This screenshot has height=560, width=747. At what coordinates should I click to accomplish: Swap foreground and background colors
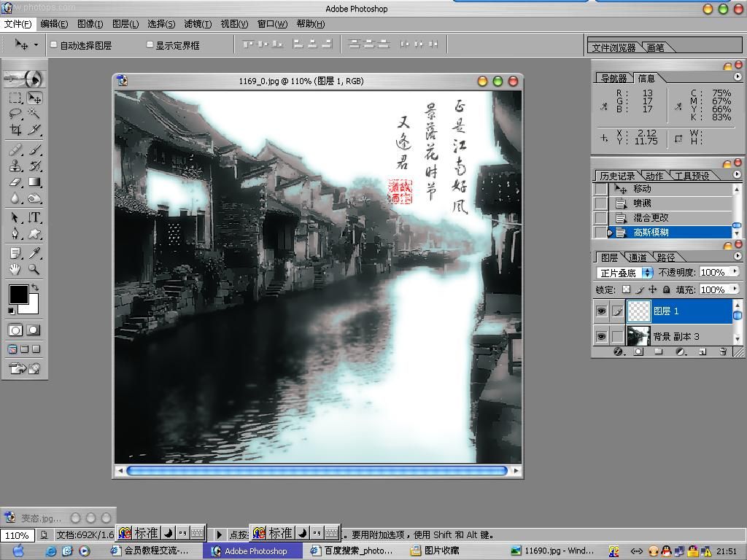pos(35,287)
